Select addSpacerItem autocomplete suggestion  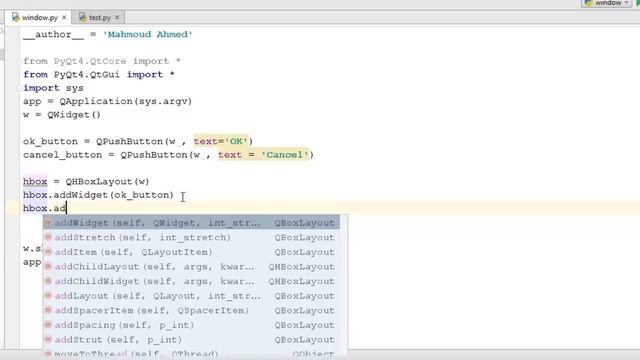tap(191, 311)
